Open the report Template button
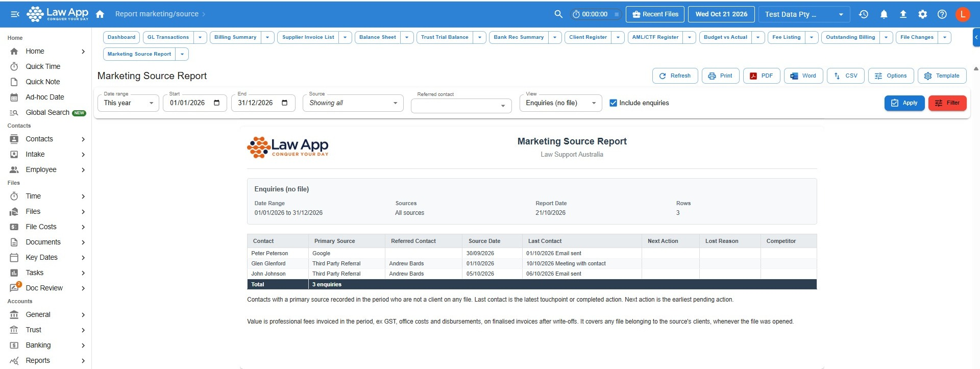Screen dimensions: 980x369 click(942, 76)
